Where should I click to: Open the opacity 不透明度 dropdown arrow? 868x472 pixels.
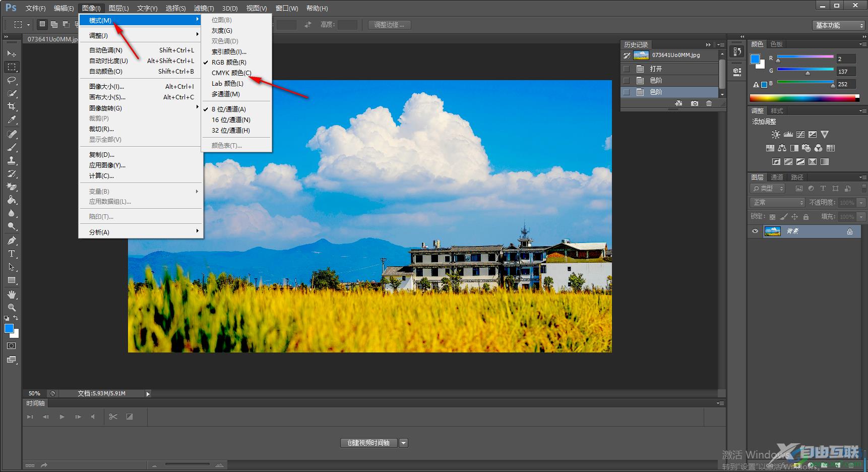coord(861,202)
